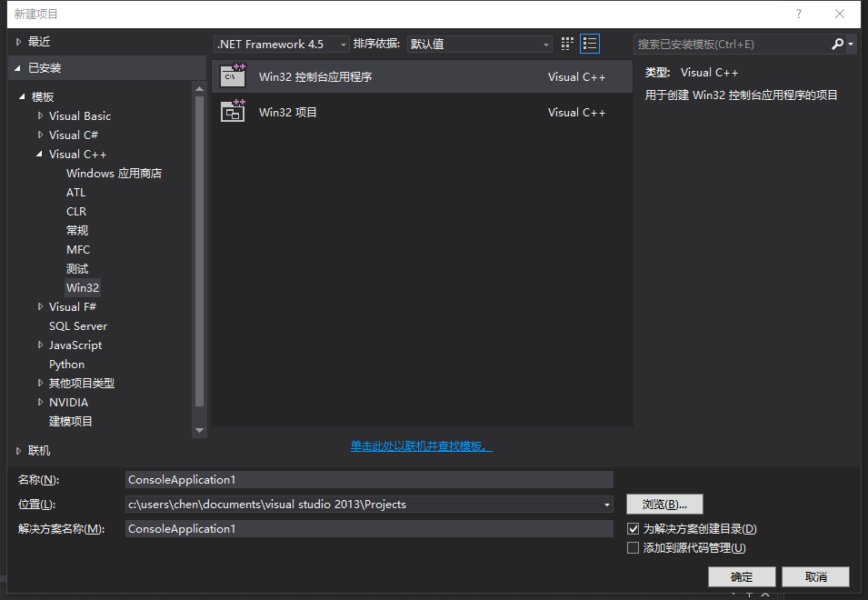Select the Win32 项目 template name

tap(288, 112)
